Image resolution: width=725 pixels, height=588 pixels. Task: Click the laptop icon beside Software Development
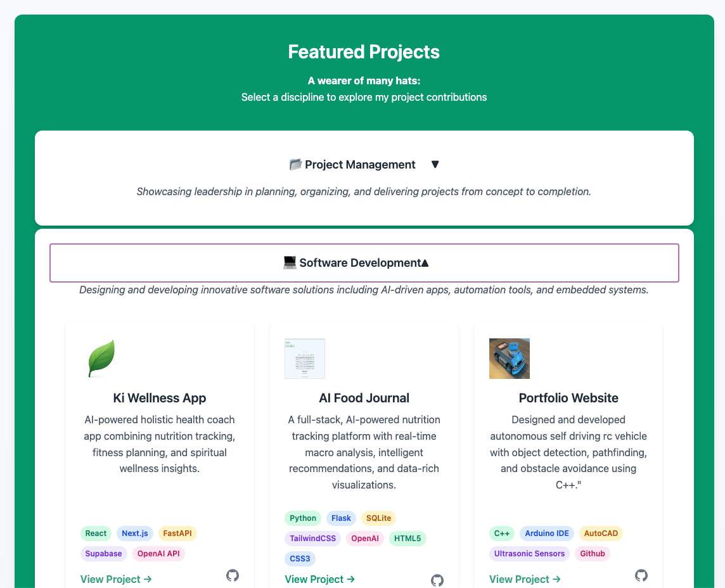[x=291, y=262]
